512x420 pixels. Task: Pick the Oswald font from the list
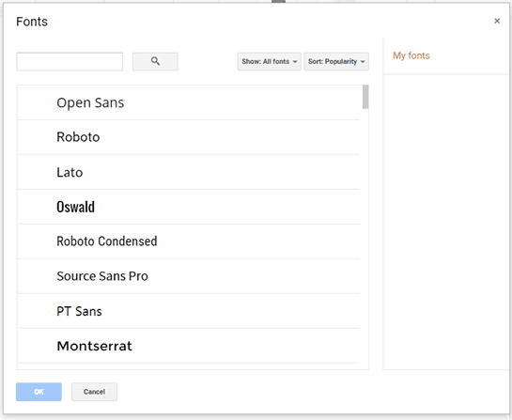click(189, 207)
